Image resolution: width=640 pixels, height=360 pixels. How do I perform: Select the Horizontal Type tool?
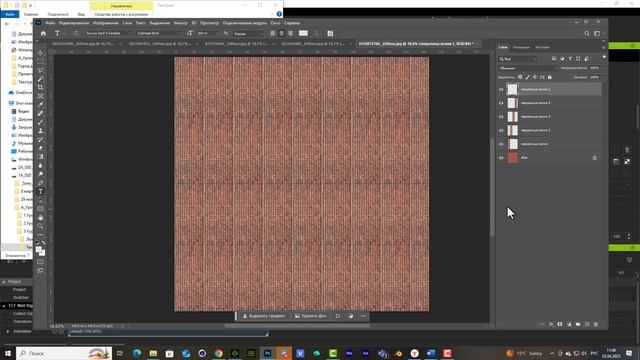point(40,191)
